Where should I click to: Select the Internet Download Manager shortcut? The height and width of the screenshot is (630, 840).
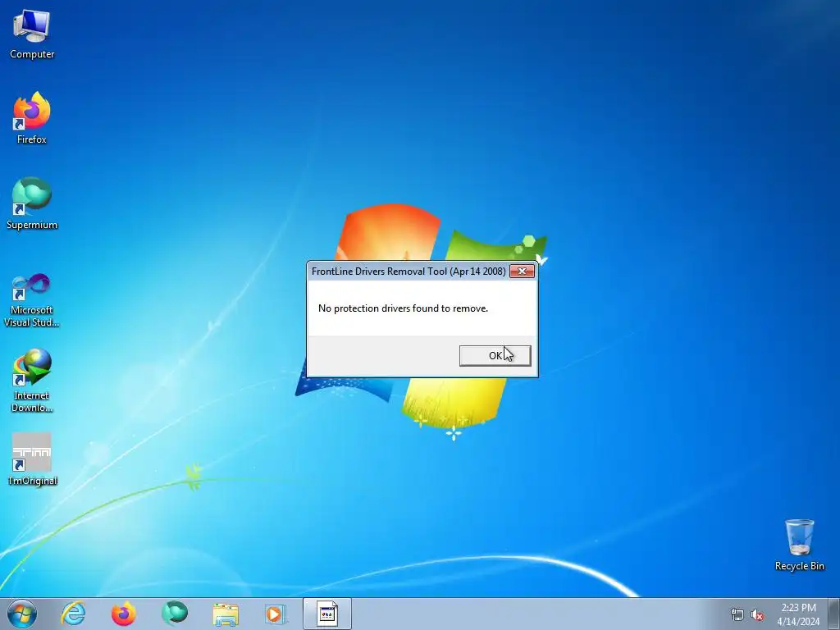click(x=32, y=381)
